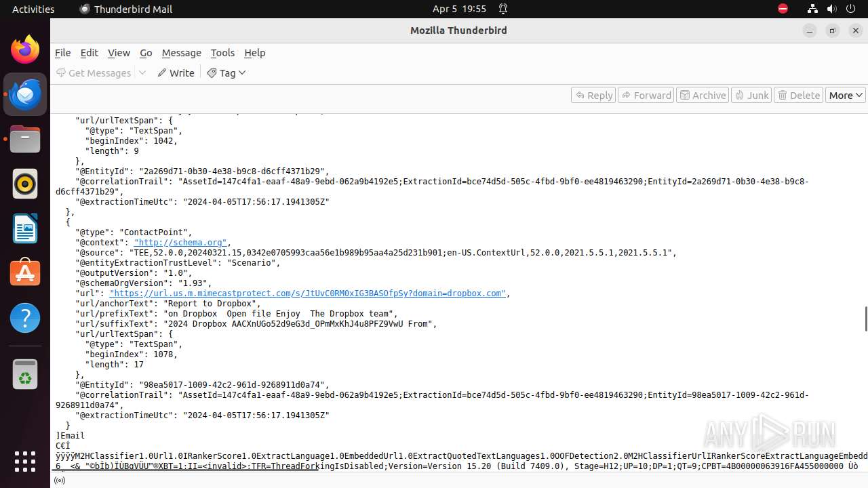The image size is (868, 488).
Task: Click the Mozilla Thunderbird title bar
Action: pyautogui.click(x=458, y=30)
